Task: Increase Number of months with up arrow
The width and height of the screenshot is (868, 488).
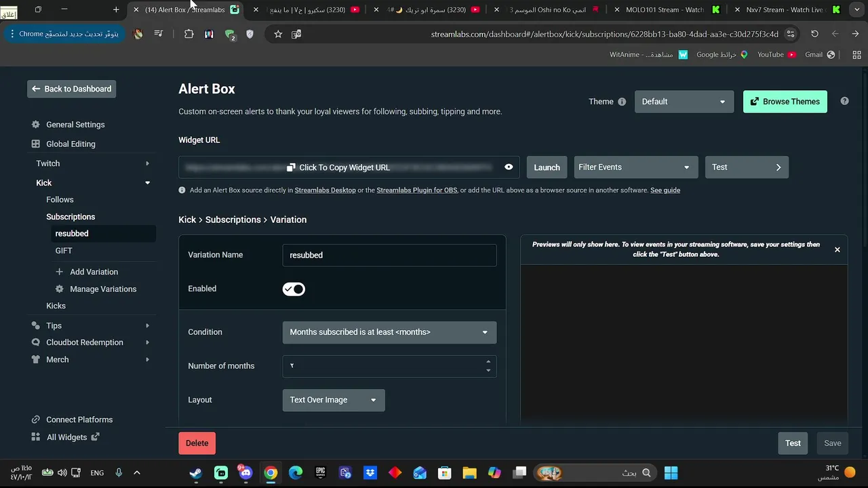Action: coord(488,361)
